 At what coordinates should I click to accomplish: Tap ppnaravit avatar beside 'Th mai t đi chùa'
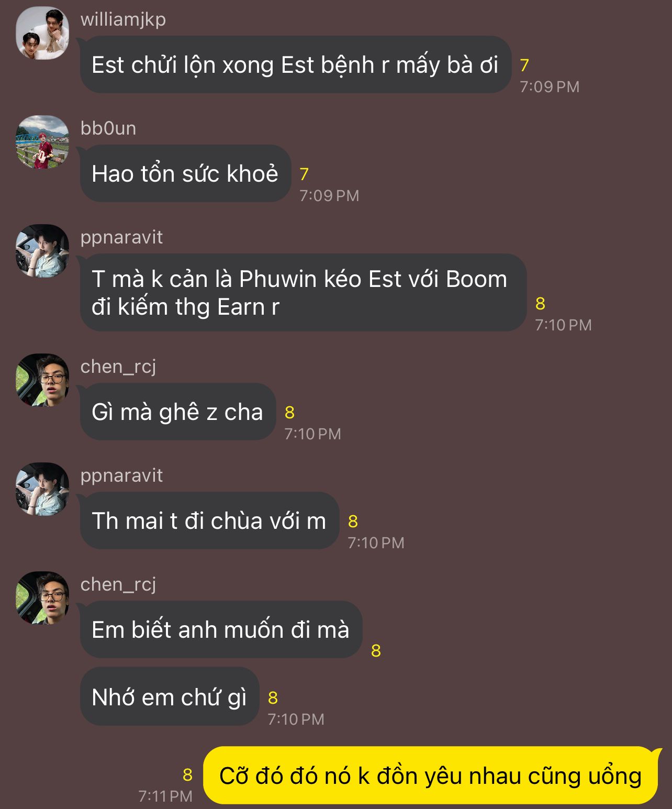[42, 489]
